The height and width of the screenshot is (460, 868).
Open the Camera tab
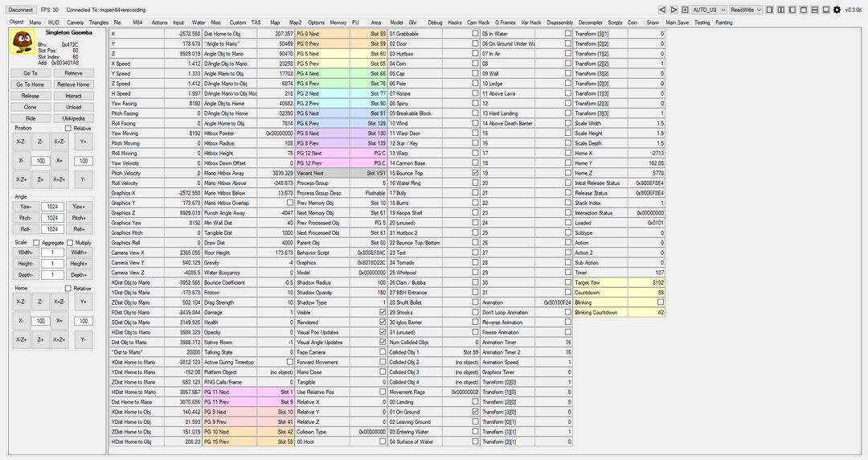click(x=76, y=23)
